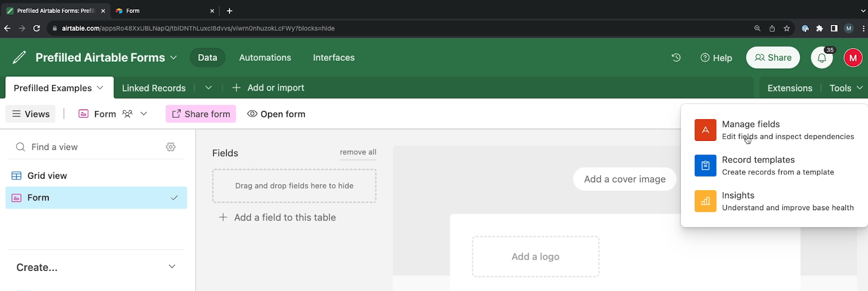868x291 pixels.
Task: Toggle the Views sidebar
Action: (x=30, y=114)
